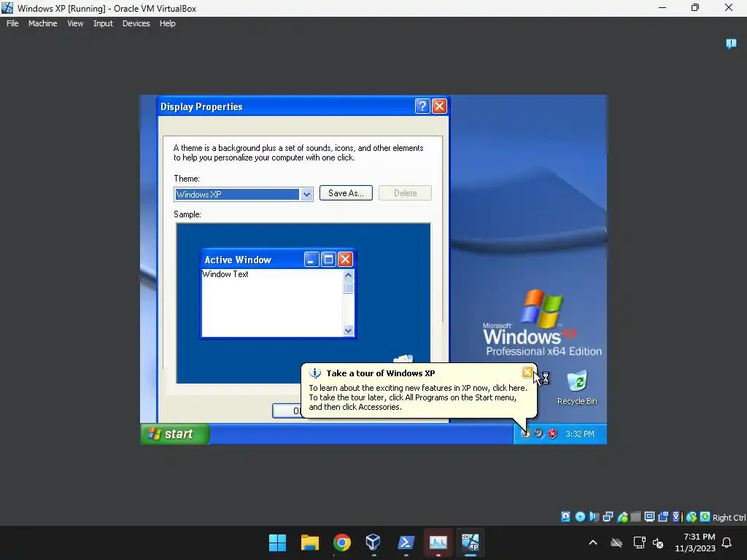Image resolution: width=747 pixels, height=560 pixels.
Task: Click the shared folders indicator icon
Action: [x=636, y=517]
